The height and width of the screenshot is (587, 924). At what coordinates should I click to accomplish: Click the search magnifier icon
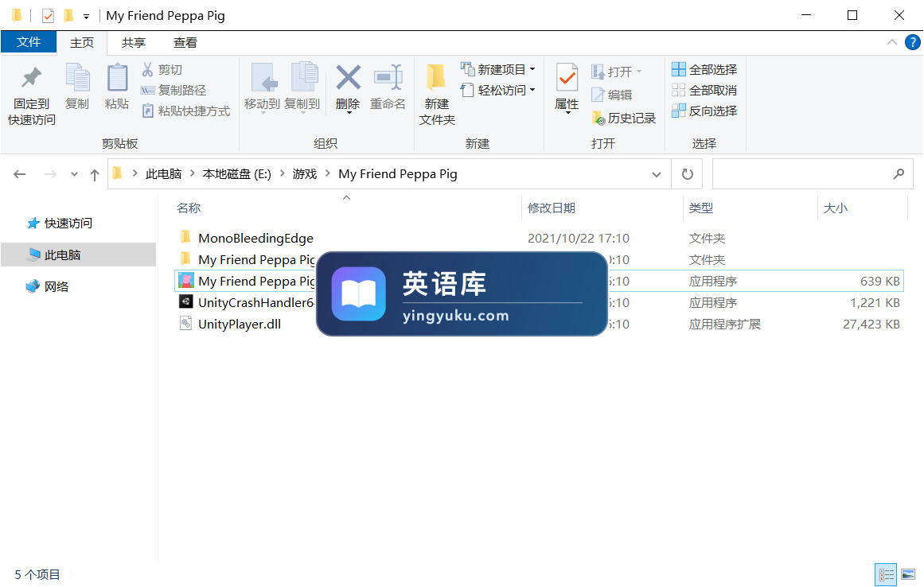[x=899, y=173]
